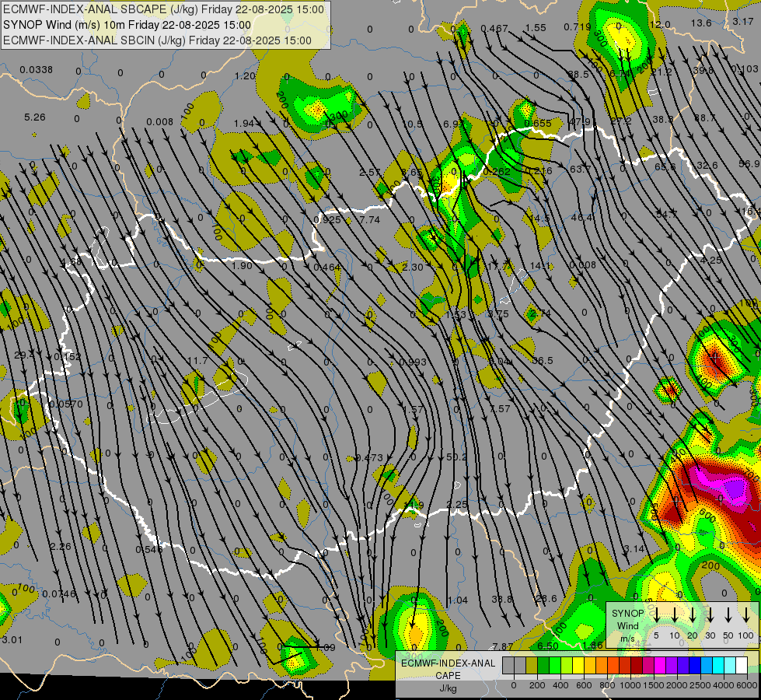Click the 3.14 value on the map
Screen dimensions: 761x700
[634, 549]
